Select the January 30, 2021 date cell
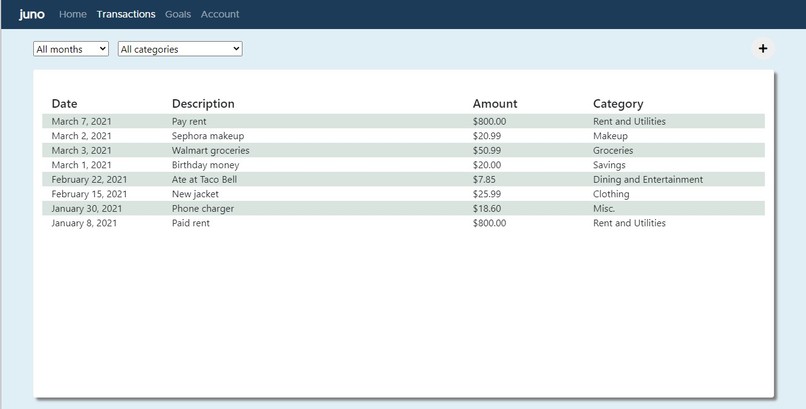Viewport: 806px width, 409px height. [x=87, y=209]
